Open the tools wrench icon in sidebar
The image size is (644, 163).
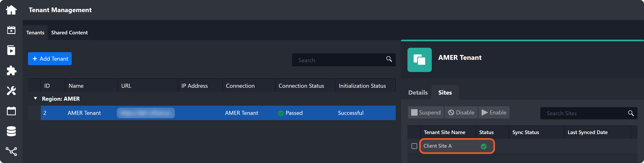[11, 91]
